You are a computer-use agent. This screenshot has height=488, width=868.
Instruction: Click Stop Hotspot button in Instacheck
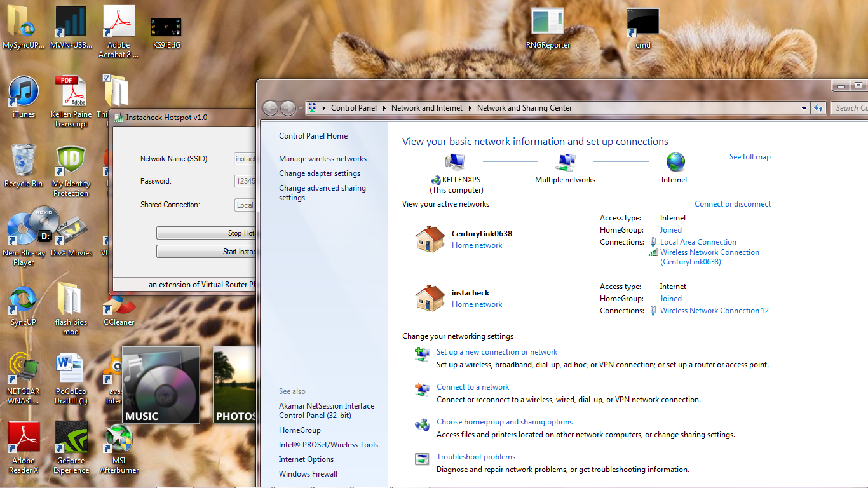point(206,233)
